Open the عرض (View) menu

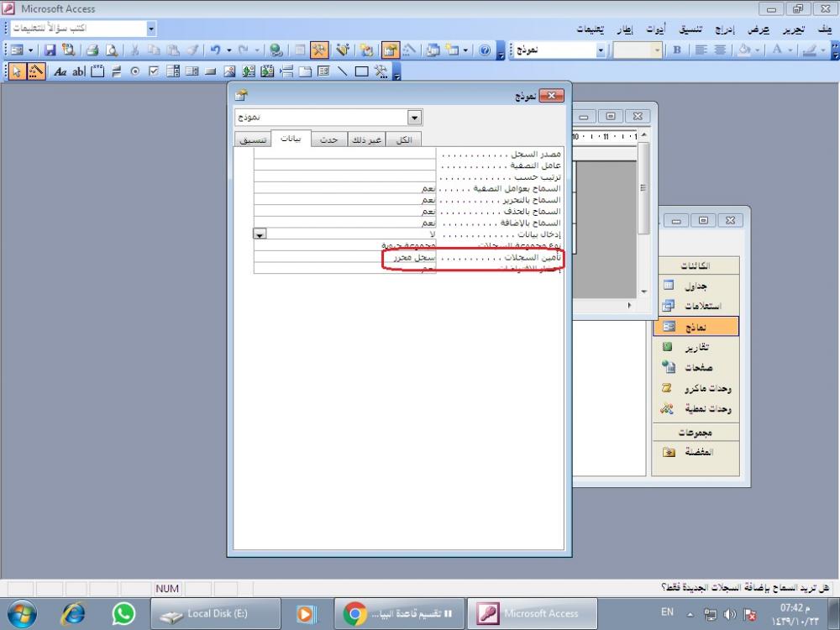(x=758, y=29)
